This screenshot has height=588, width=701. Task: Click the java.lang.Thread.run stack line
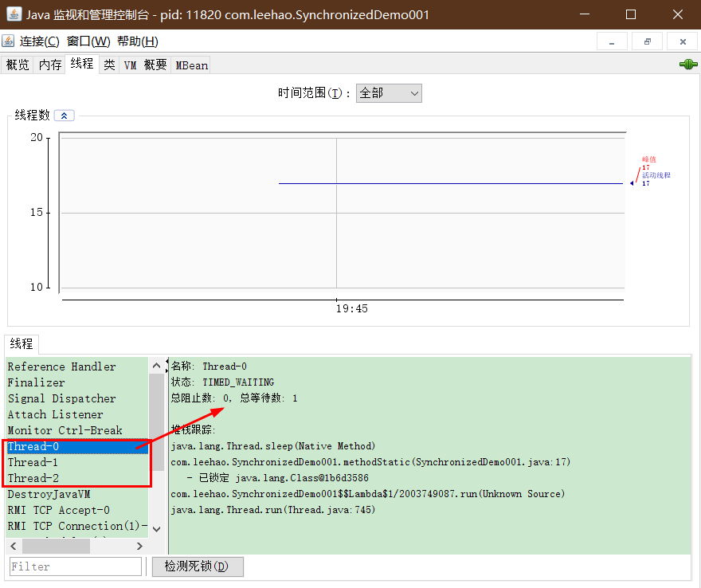pyautogui.click(x=272, y=510)
